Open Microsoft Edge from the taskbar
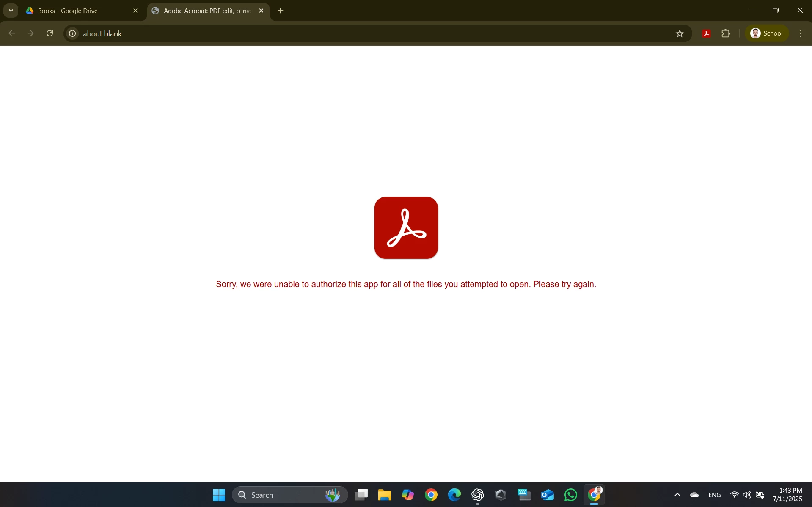812x507 pixels. coord(454,495)
